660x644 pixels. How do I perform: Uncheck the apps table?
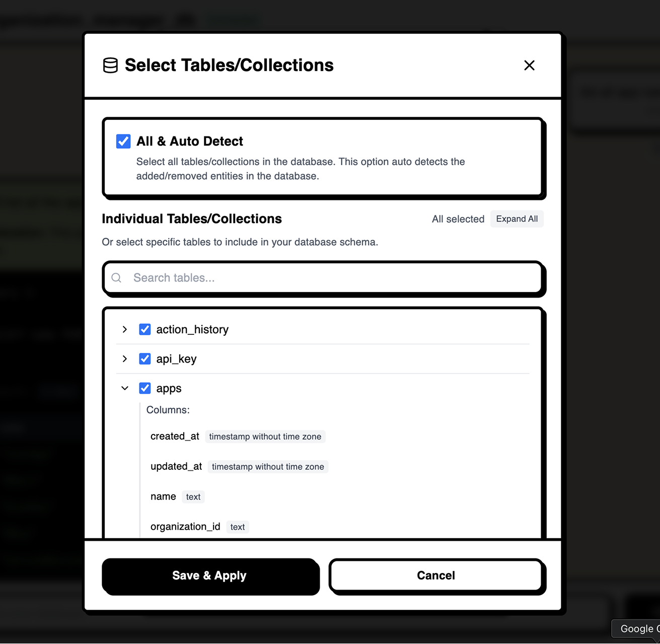pos(144,388)
